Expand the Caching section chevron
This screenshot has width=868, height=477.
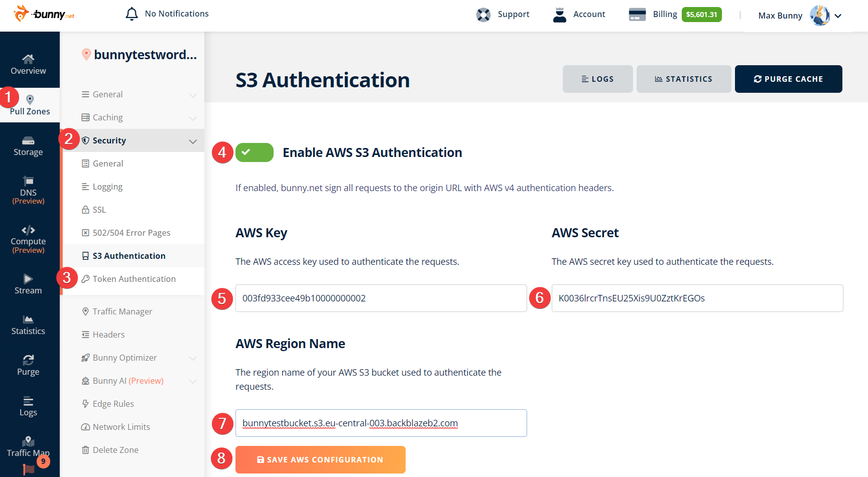pos(193,118)
